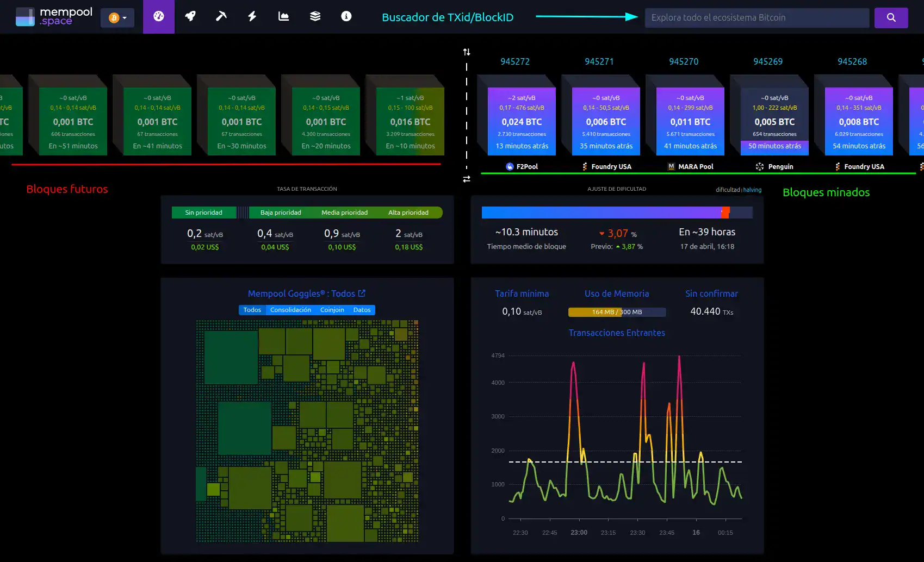Click the '0,2 sat/vB' sin prioridad value
924x562 pixels.
[204, 234]
